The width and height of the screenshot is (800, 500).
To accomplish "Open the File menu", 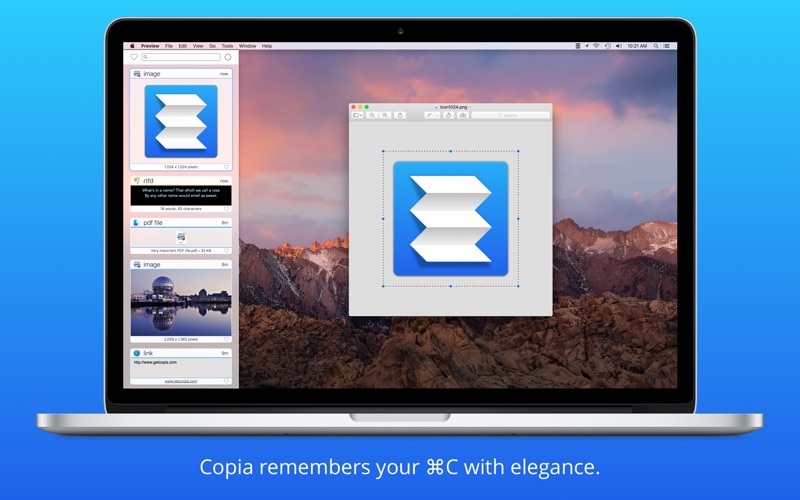I will [169, 46].
